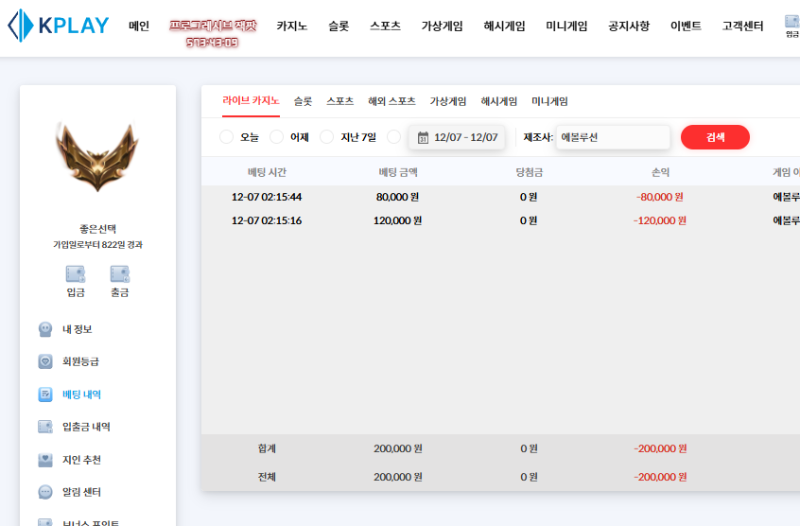Screen dimensions: 800x526
Task: Click the 입금 wallet icon in the profile panel
Action: pos(76,274)
